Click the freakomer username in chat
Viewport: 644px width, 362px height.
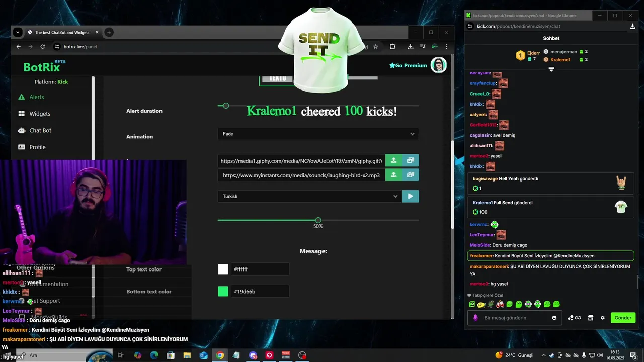(x=481, y=256)
